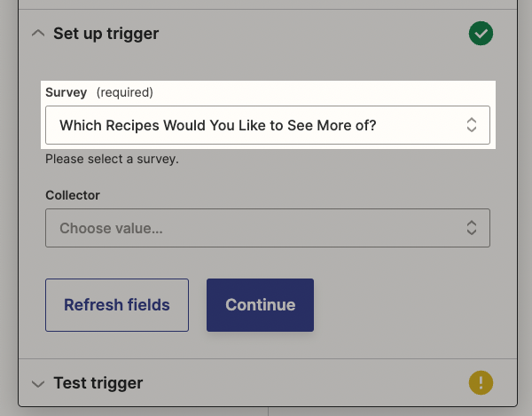The width and height of the screenshot is (532, 416).
Task: Click the yellow warning status icon
Action: [x=481, y=383]
